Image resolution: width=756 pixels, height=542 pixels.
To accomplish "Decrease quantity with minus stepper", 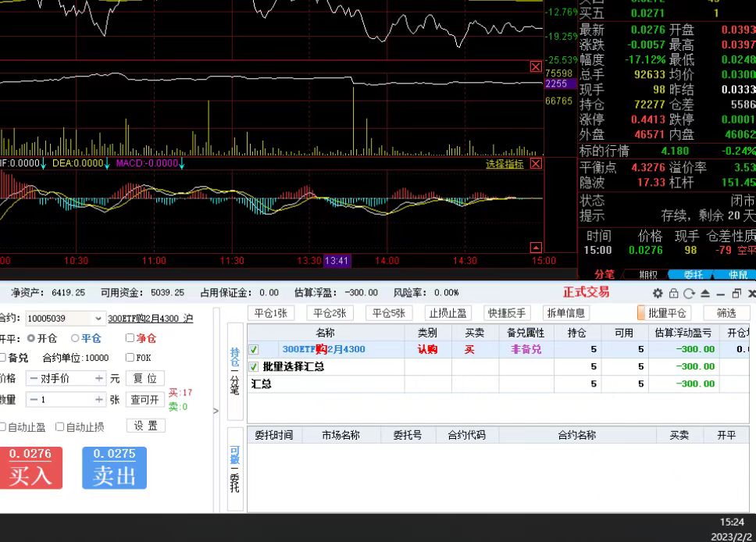I will (34, 399).
